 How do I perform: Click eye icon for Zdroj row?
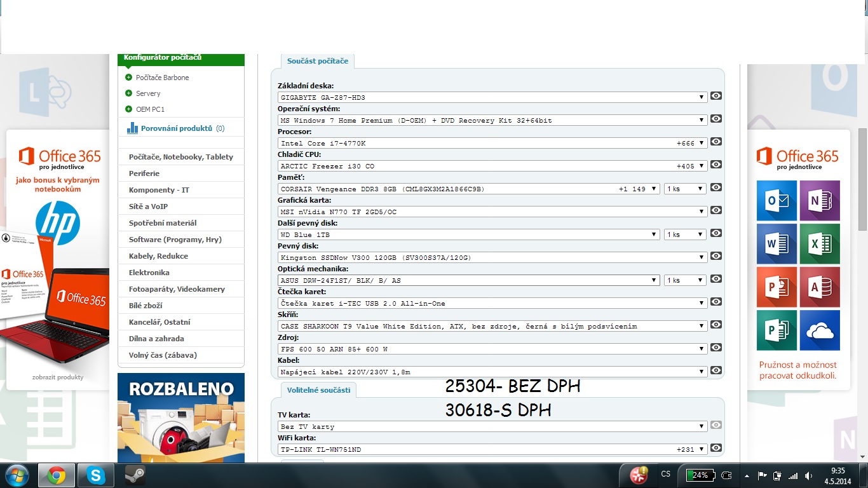coord(716,348)
